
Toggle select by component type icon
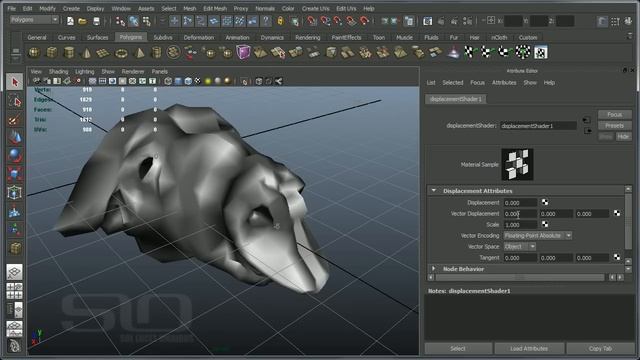[147, 21]
